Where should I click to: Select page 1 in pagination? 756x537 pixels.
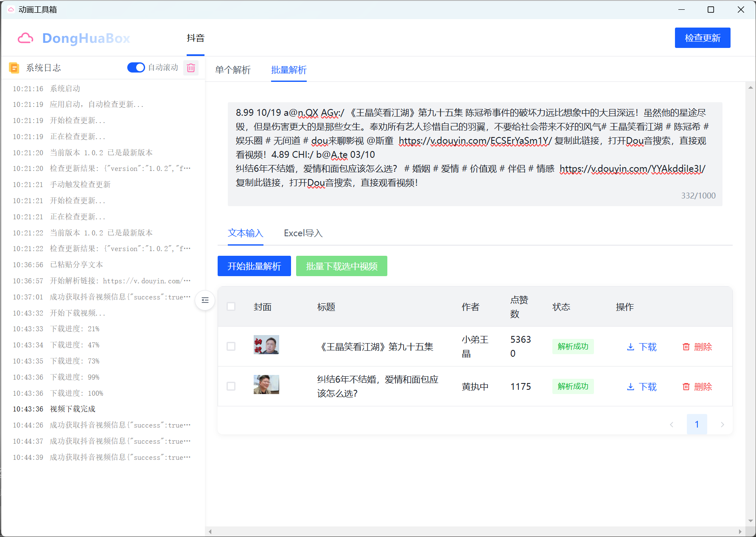click(697, 424)
